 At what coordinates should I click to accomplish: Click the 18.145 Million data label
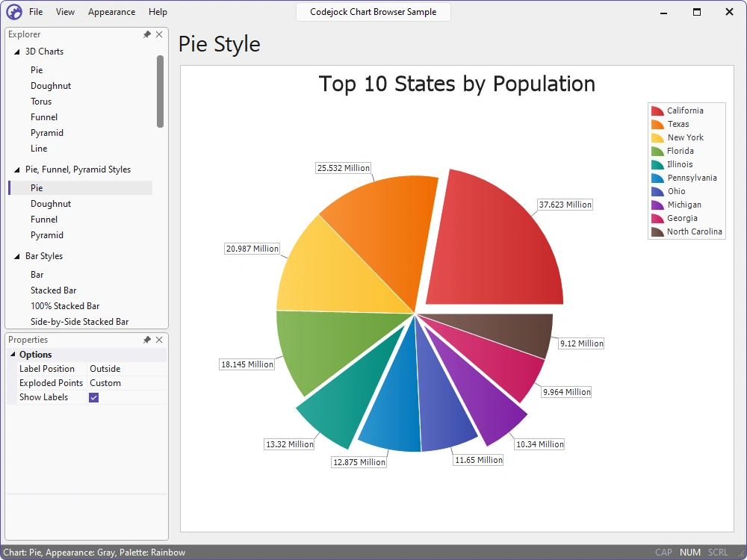(x=247, y=365)
